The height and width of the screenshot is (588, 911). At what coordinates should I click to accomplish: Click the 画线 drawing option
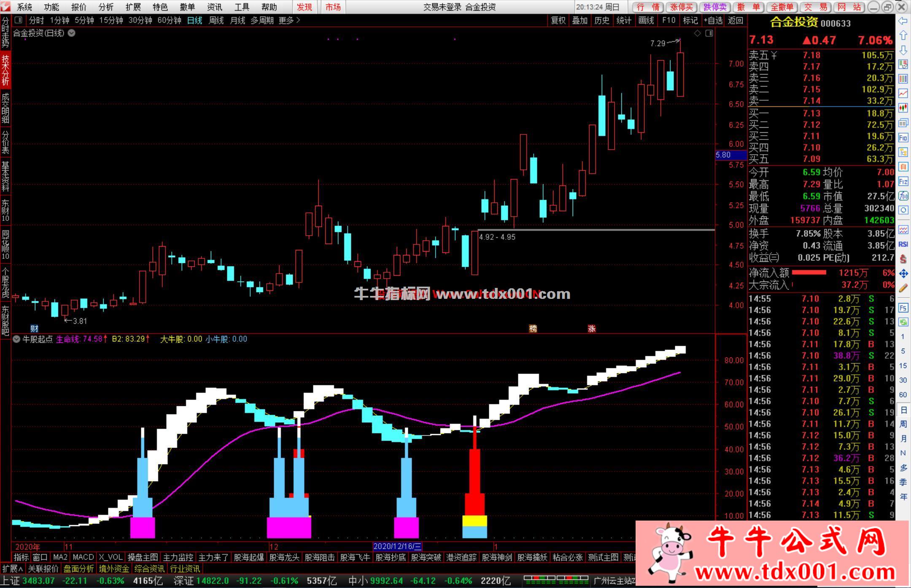[646, 20]
